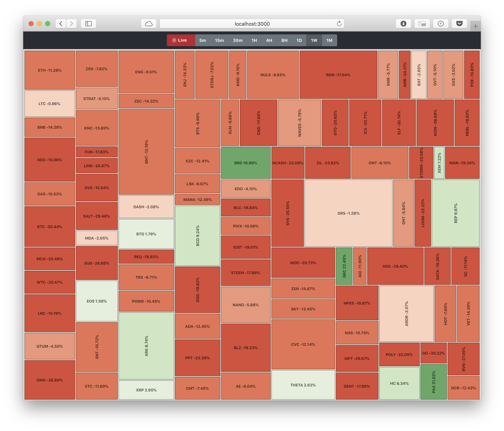The width and height of the screenshot is (504, 431).
Task: Switch to the 8H interval
Action: click(x=284, y=40)
